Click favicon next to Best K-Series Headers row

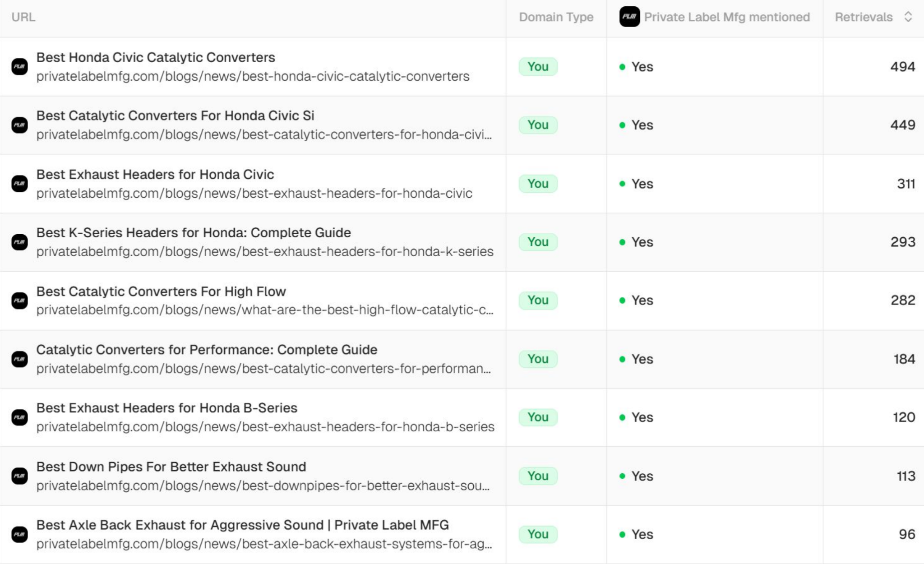tap(19, 242)
